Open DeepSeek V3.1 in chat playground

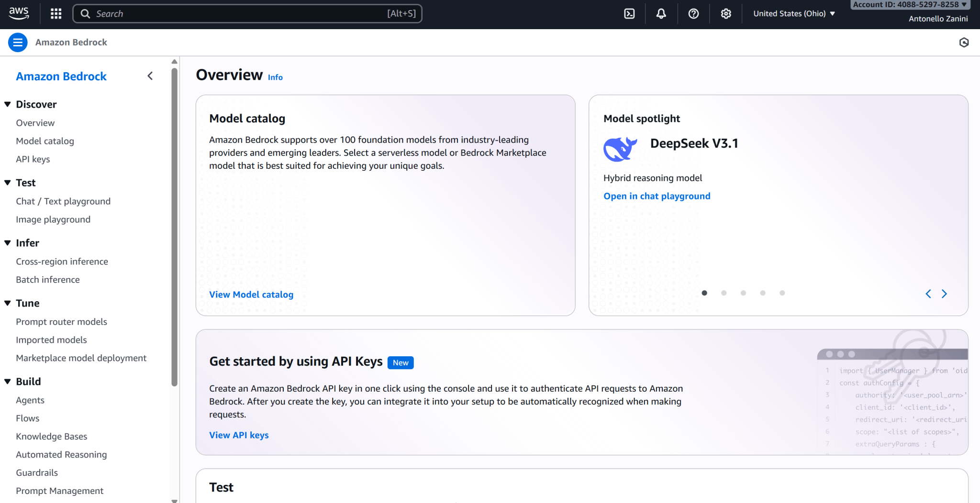tap(657, 196)
